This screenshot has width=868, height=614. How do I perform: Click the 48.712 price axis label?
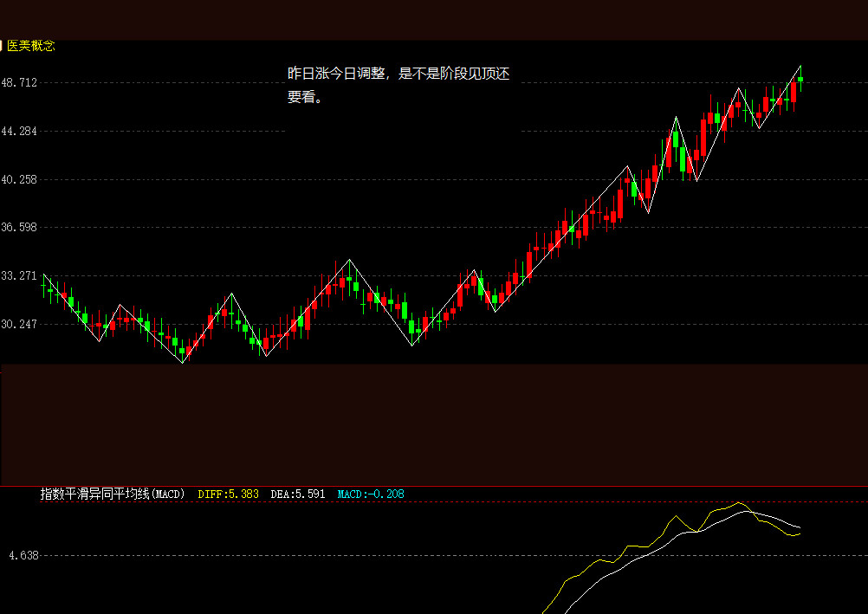pos(19,82)
